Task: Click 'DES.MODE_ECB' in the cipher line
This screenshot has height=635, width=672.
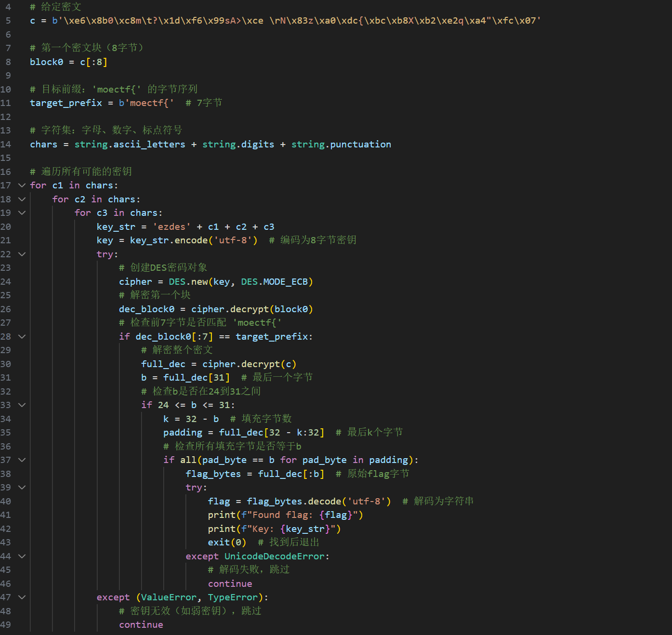Action: click(277, 282)
